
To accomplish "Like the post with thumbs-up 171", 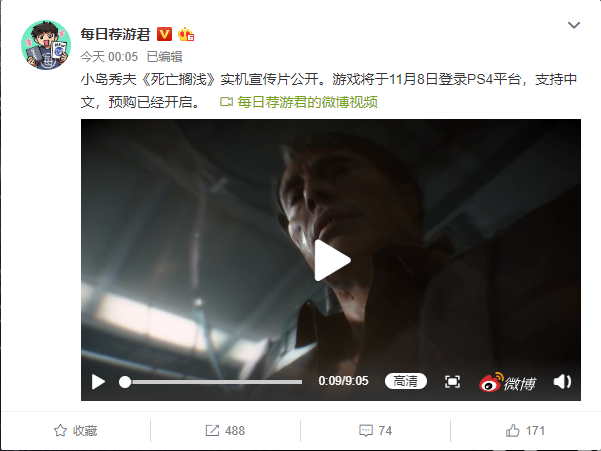I will point(525,431).
